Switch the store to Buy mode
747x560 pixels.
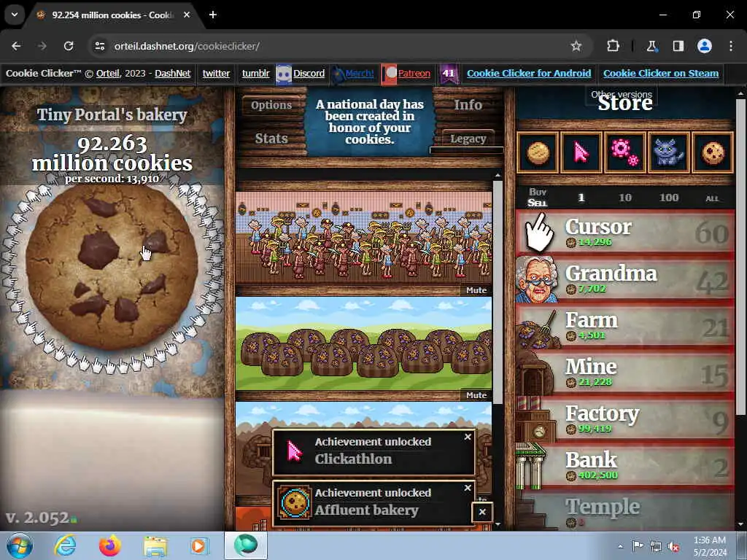[x=538, y=192]
